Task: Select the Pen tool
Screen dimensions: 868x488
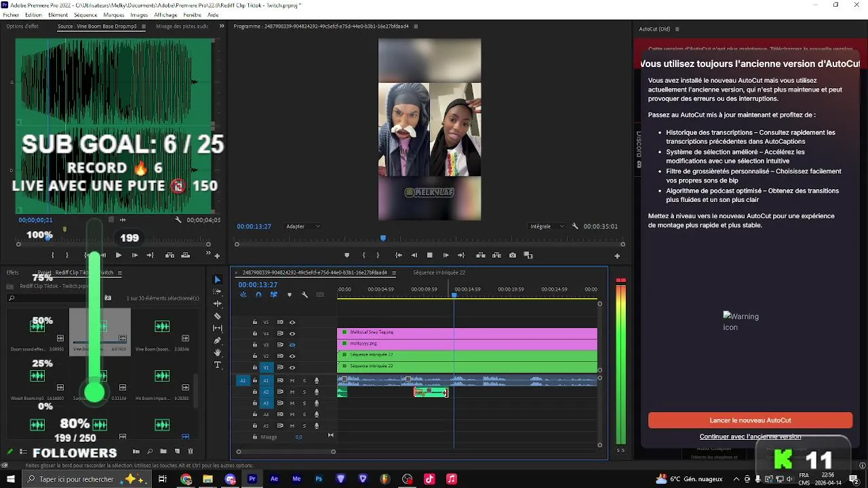Action: point(218,340)
